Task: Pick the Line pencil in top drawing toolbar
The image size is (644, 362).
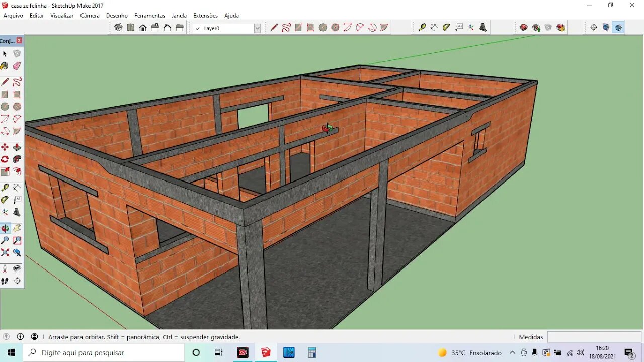Action: click(x=274, y=28)
